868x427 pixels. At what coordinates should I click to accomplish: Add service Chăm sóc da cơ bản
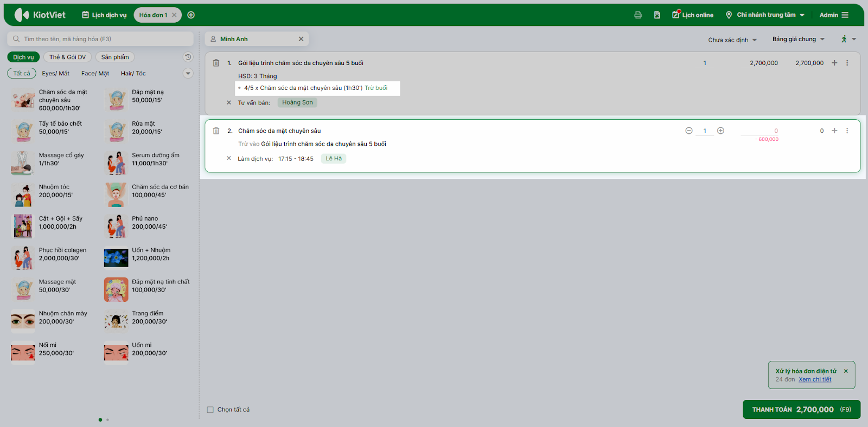click(x=147, y=195)
